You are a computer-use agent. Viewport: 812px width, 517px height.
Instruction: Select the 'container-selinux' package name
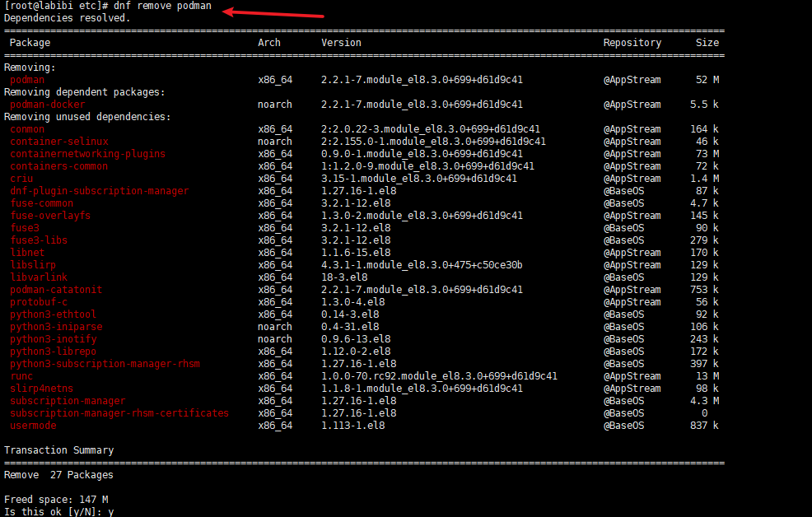point(59,142)
